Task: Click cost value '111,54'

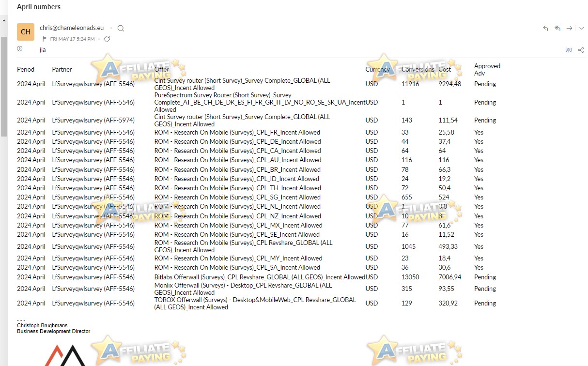Action: point(448,120)
